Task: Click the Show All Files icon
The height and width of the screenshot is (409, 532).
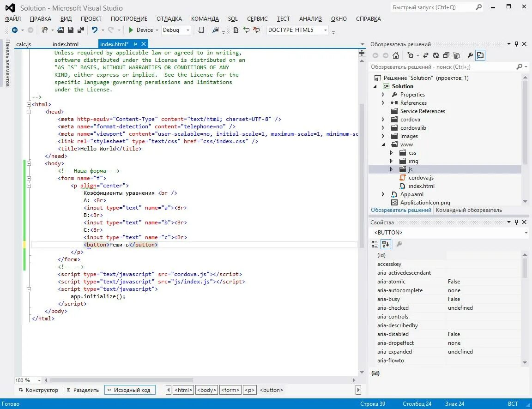Action: pyautogui.click(x=456, y=55)
